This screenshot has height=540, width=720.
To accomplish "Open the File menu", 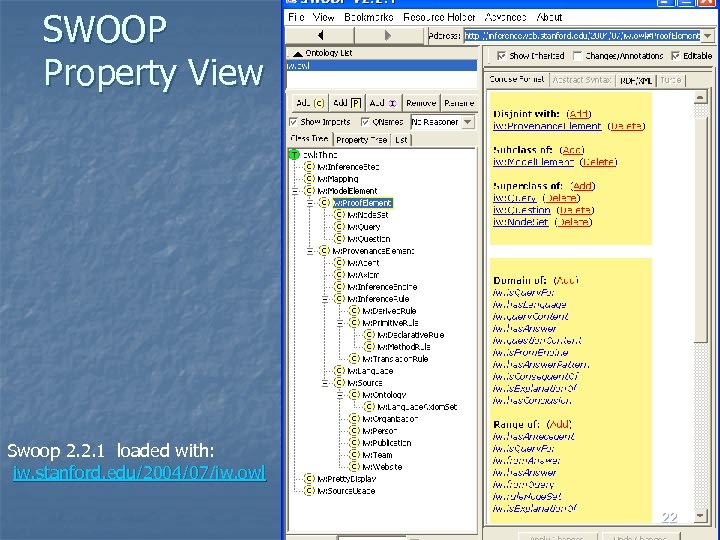I will pyautogui.click(x=296, y=17).
